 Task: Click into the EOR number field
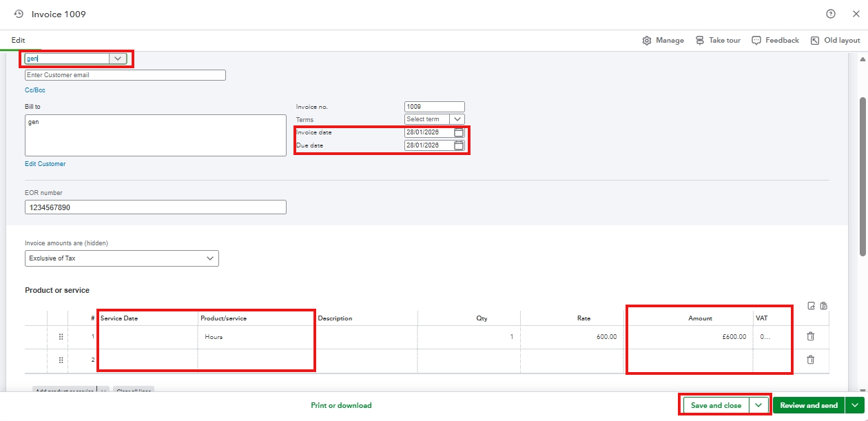tap(155, 207)
